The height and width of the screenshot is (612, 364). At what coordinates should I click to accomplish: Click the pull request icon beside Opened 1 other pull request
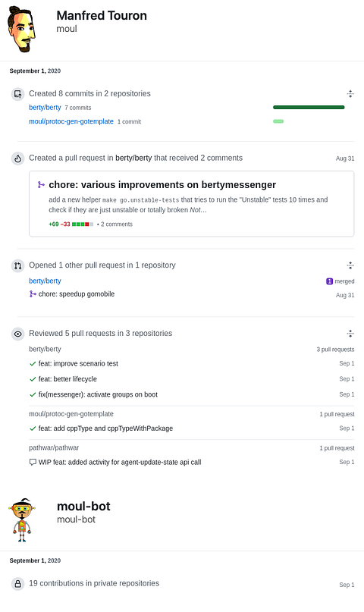pyautogui.click(x=17, y=265)
